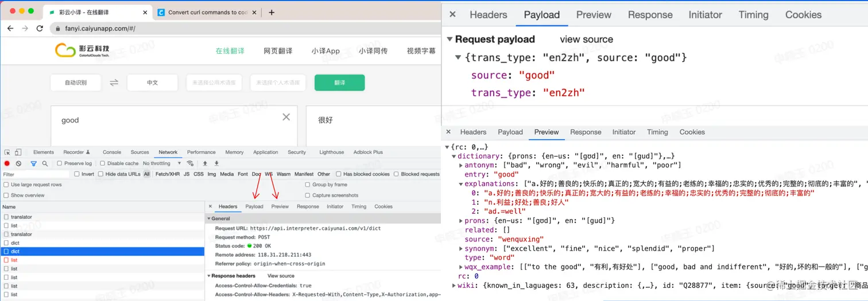Check Has blocked cookies
This screenshot has width=868, height=301.
[x=339, y=174]
